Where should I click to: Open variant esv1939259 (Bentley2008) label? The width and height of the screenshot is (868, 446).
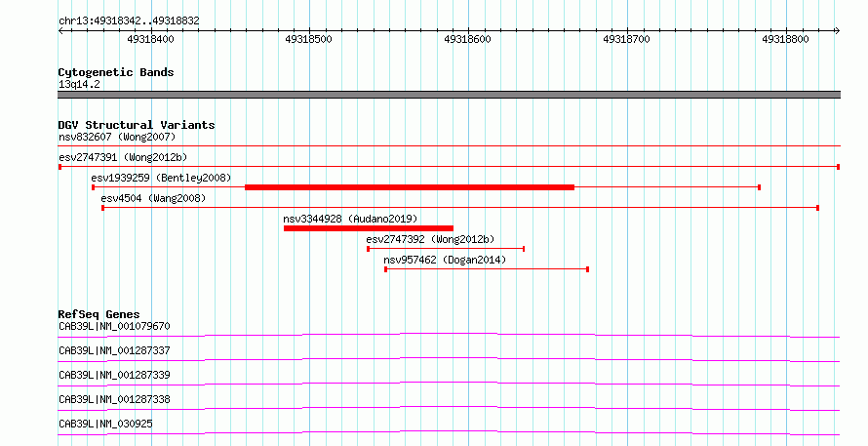161,178
